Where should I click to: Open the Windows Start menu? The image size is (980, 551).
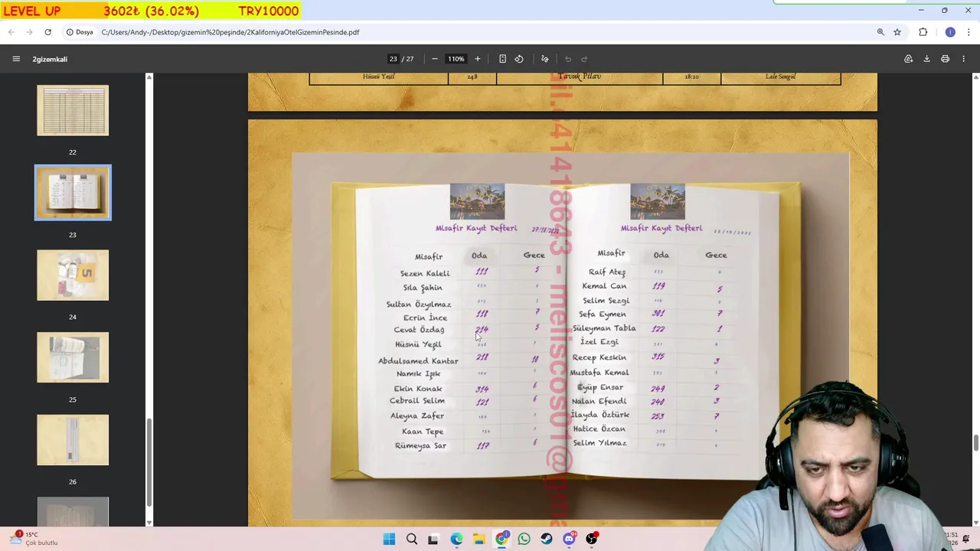tap(389, 540)
